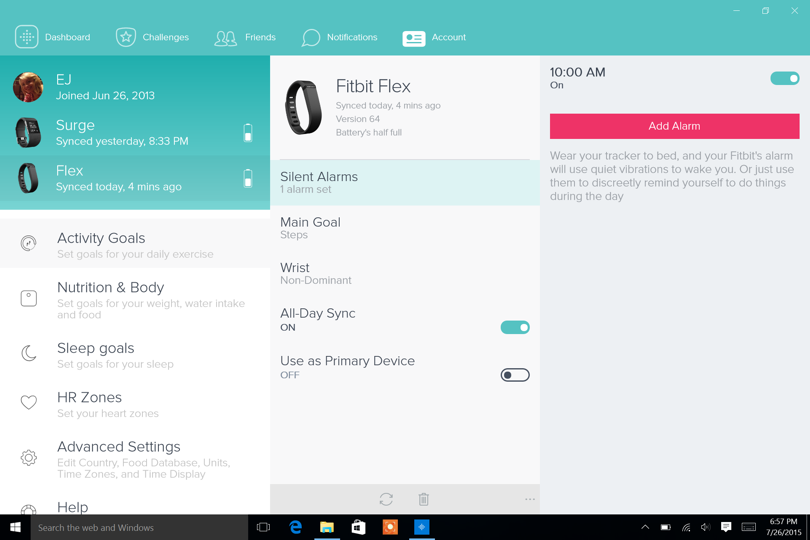Open the Wrist Non-Dominant setting
The image size is (810, 540).
coord(404,273)
